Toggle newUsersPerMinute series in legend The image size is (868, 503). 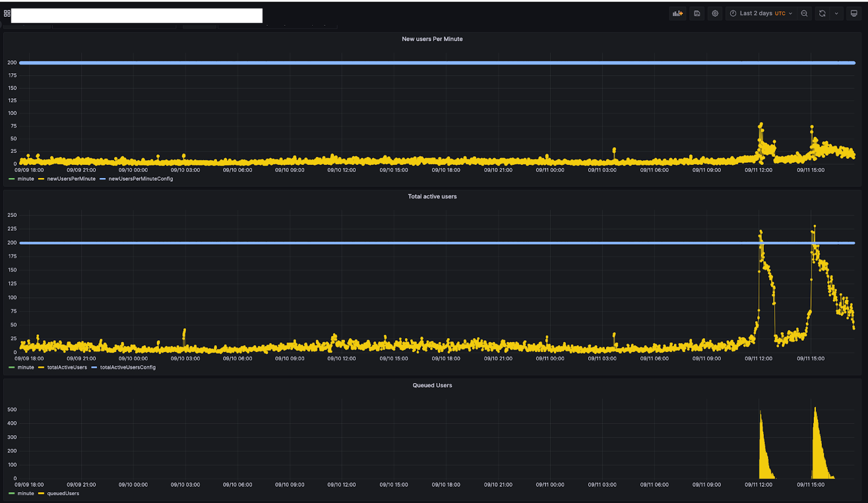pyautogui.click(x=71, y=179)
